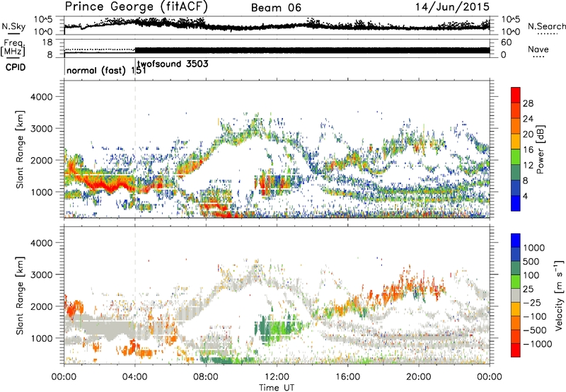Click the 'N.Search' legend label
Screen dimensions: 566x392
coord(547,26)
